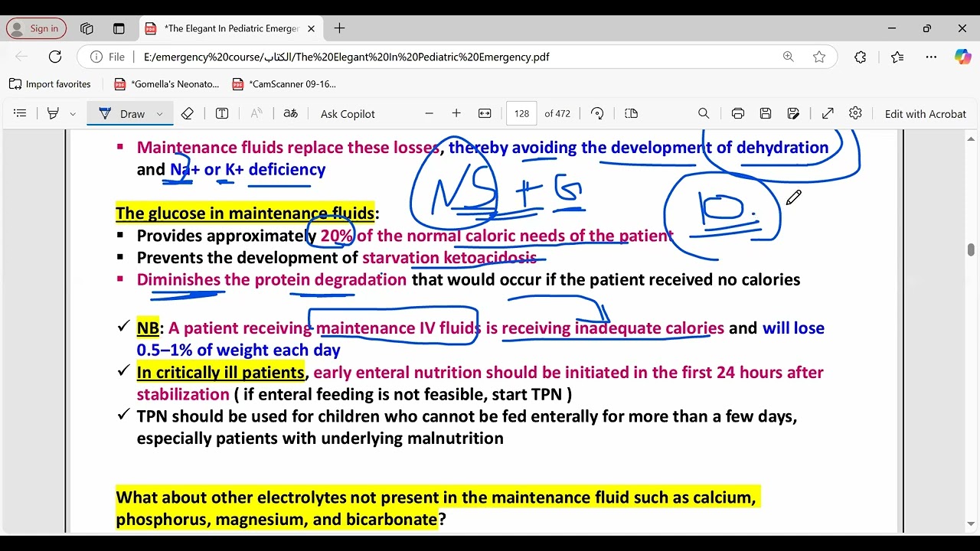Add this page to favorites
This screenshot has height=551, width=980.
[819, 57]
